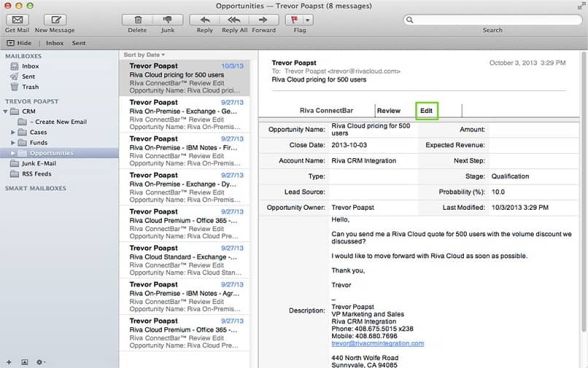
Task: Select message Riva On-Premise - Exchange - Dy…
Action: tap(185, 187)
